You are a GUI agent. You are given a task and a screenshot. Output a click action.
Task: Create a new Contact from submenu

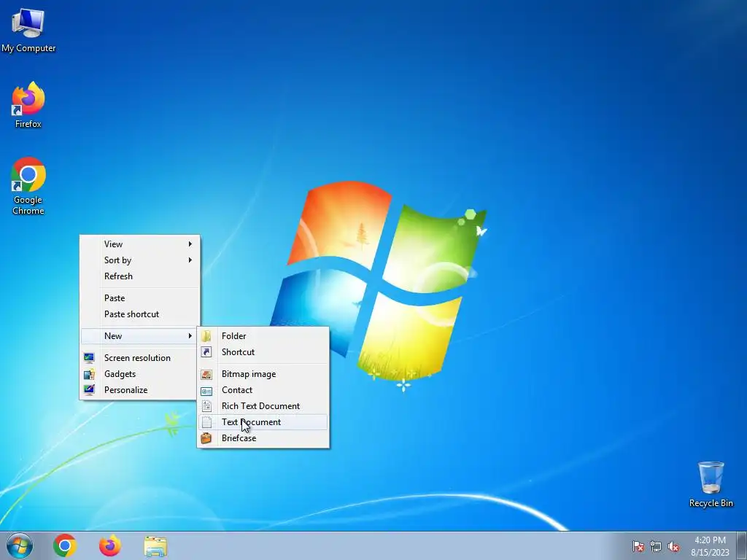click(x=263, y=390)
